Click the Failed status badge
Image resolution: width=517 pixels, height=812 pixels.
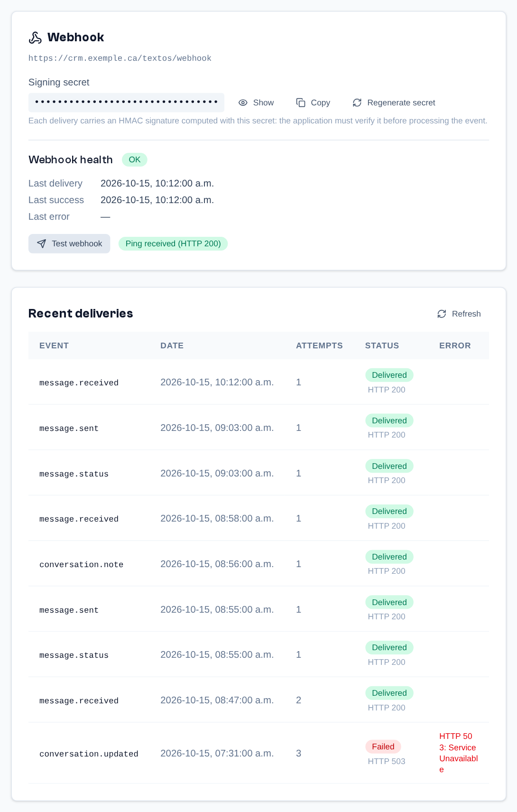pyautogui.click(x=383, y=747)
